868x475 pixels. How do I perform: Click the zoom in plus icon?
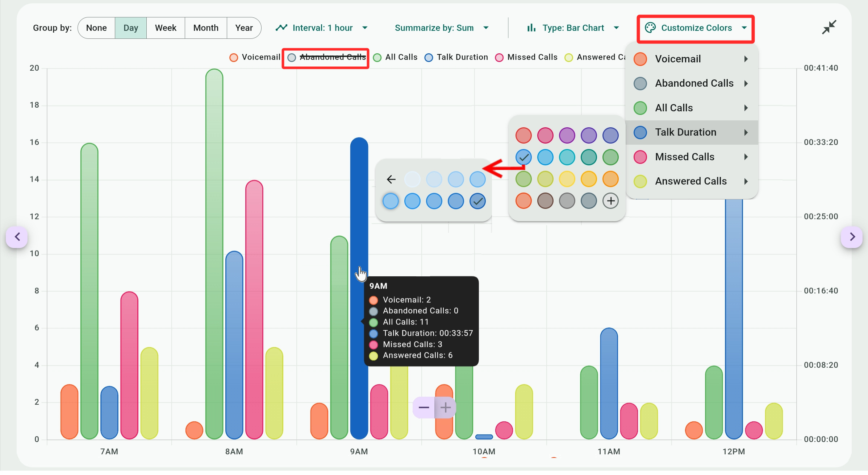click(x=445, y=408)
